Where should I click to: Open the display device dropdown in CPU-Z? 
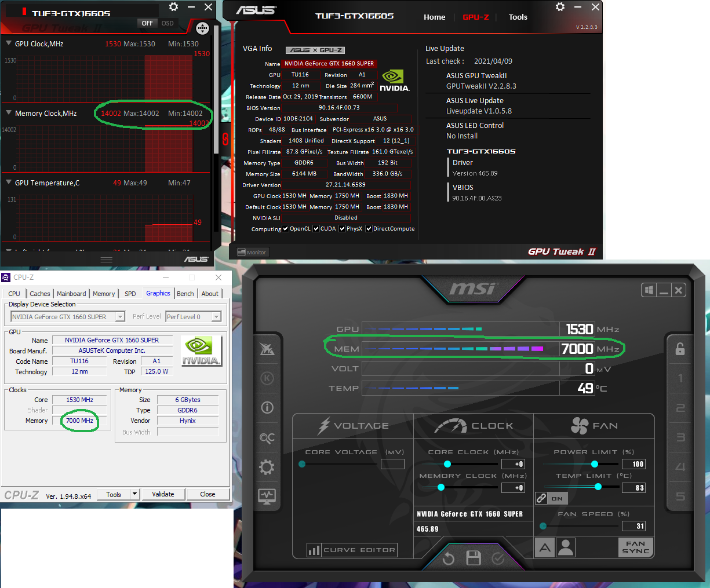click(x=68, y=316)
